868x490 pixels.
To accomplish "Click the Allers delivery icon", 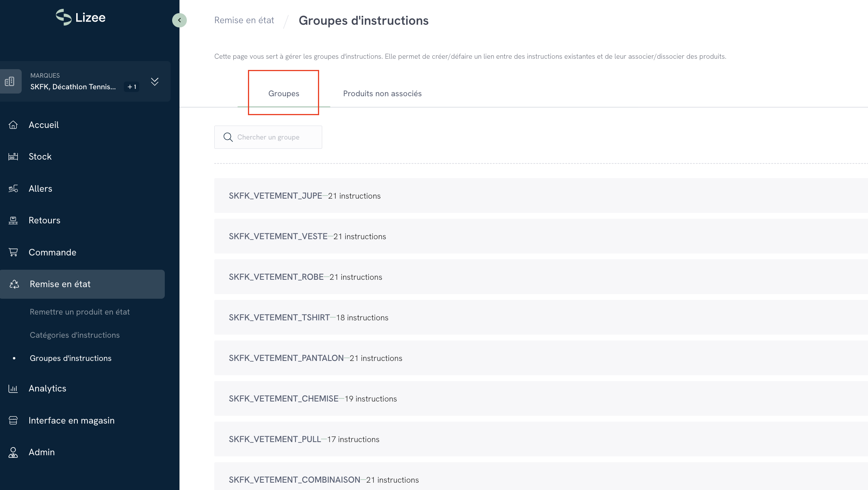I will (13, 189).
